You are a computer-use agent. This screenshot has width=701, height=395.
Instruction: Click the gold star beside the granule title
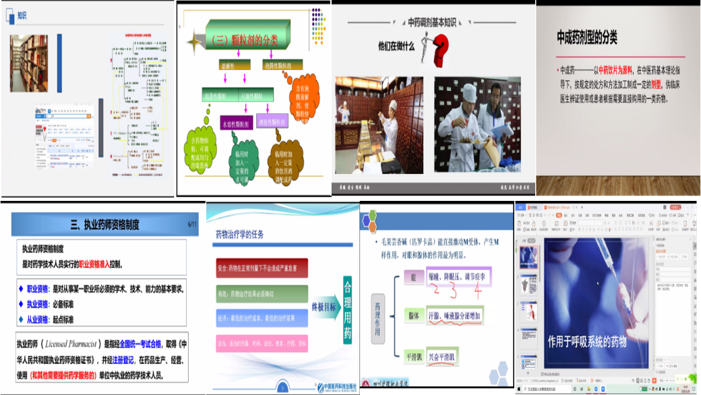click(x=194, y=42)
